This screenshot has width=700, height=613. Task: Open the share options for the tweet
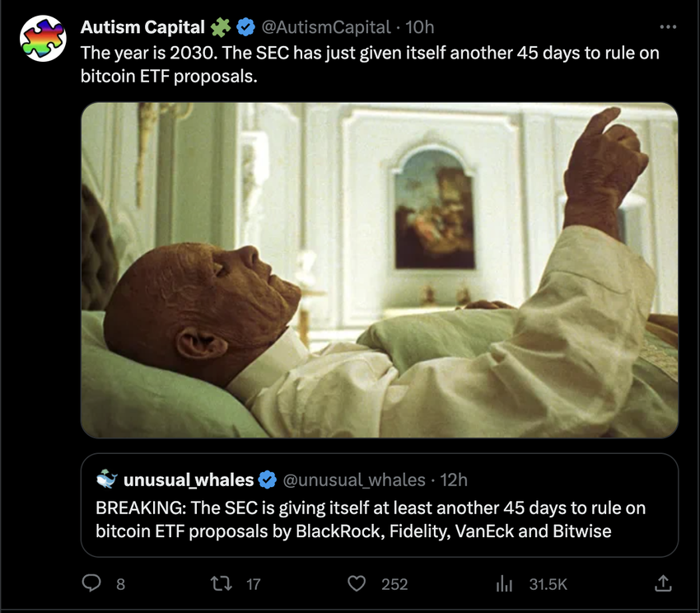point(663,584)
